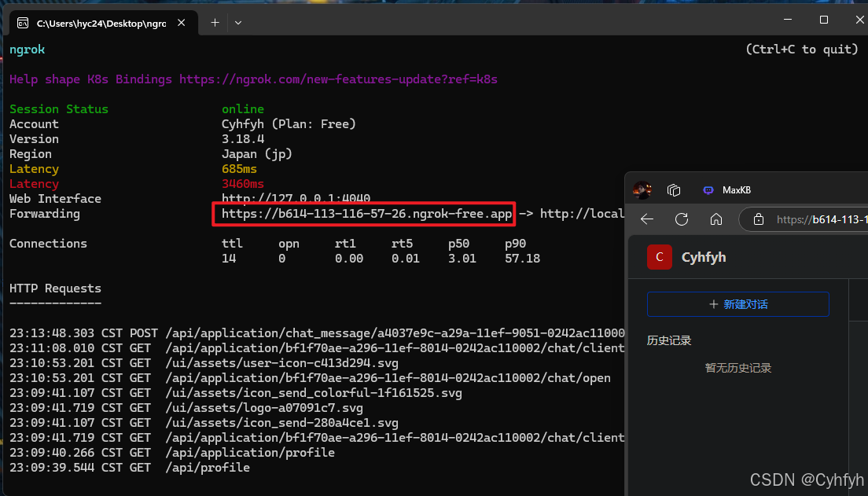Click the HTTP Requests heading
This screenshot has width=868, height=496.
click(55, 288)
